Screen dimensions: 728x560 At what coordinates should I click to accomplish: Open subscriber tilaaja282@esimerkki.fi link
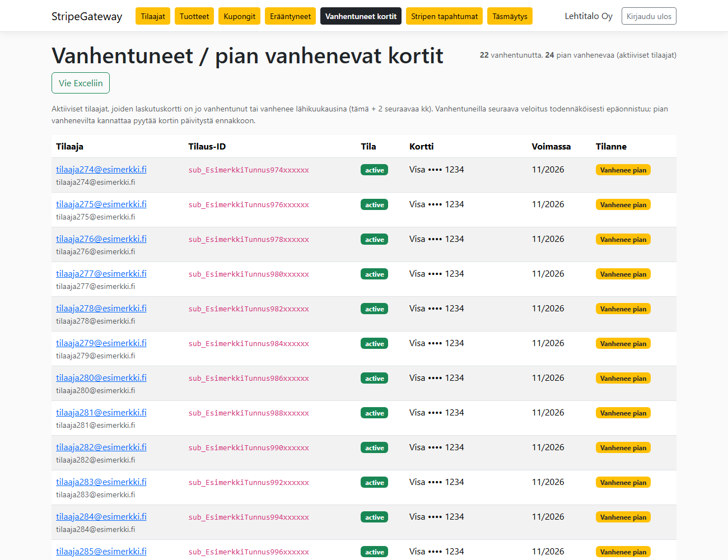101,447
